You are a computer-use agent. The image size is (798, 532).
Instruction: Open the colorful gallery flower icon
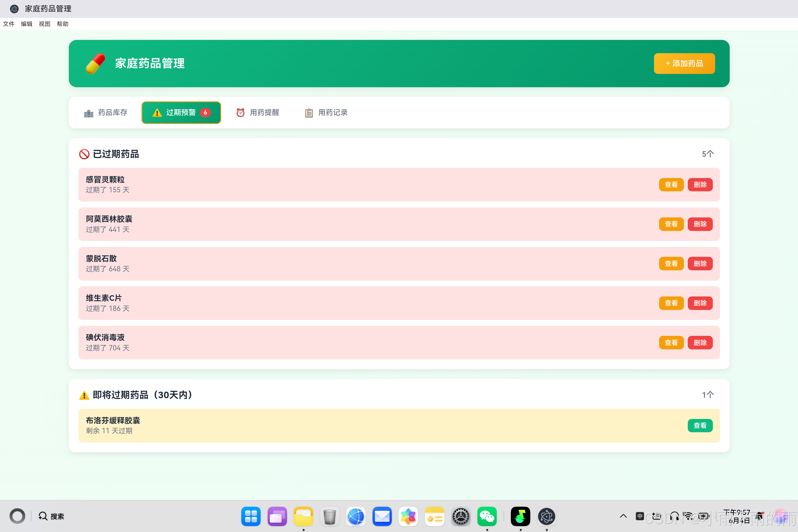[x=408, y=516]
